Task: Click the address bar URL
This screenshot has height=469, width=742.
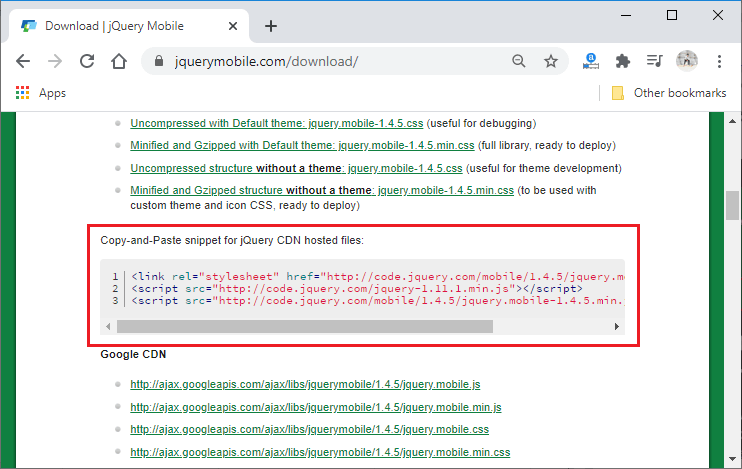Action: (x=266, y=62)
